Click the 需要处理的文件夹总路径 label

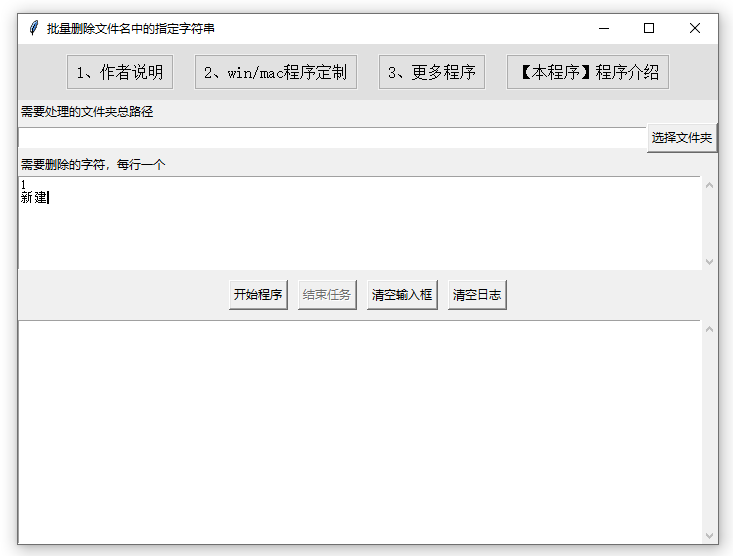(87, 112)
